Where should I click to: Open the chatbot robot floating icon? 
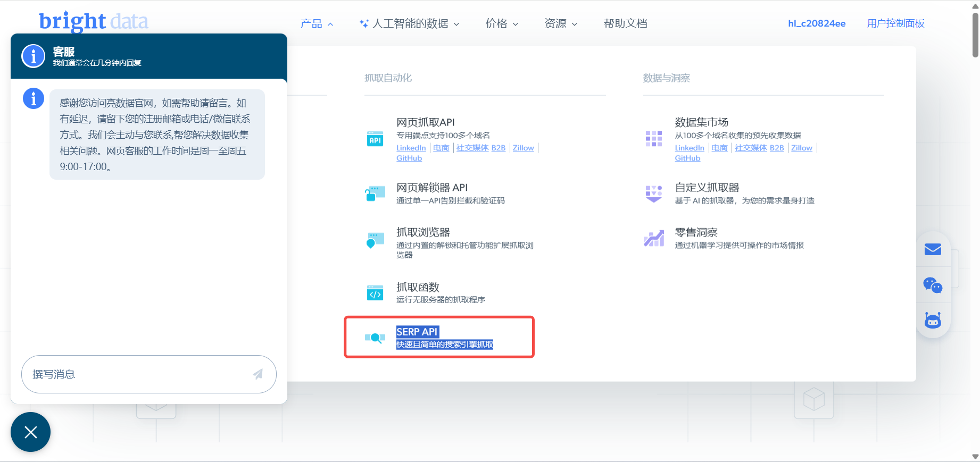coord(933,320)
